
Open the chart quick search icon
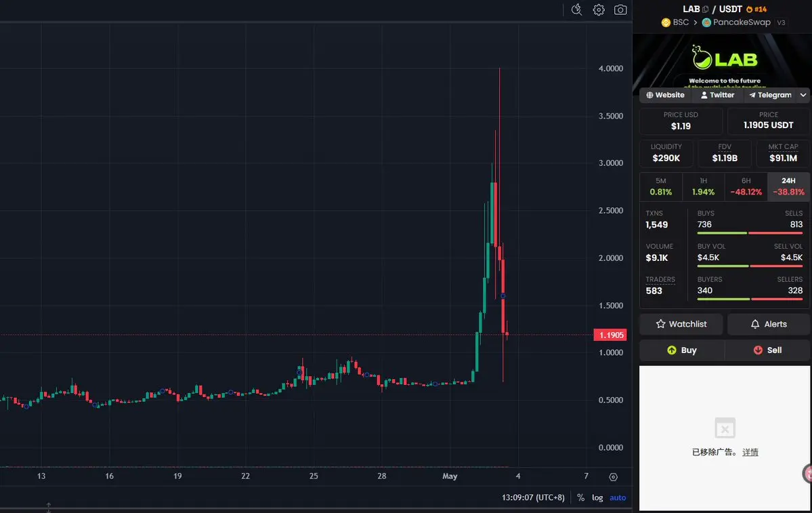[576, 10]
